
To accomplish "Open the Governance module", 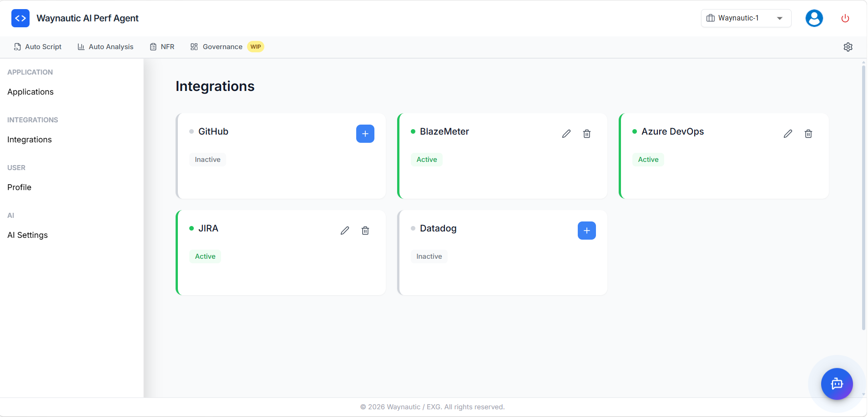I will (217, 46).
